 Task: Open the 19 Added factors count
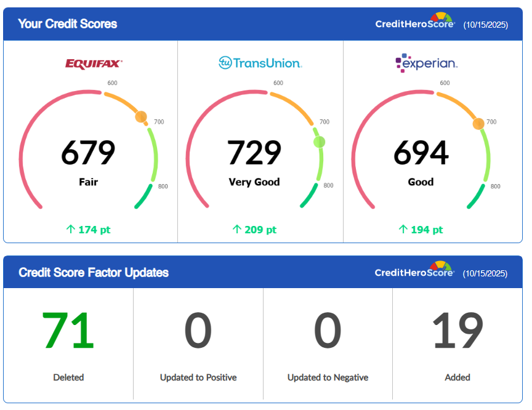[457, 331]
